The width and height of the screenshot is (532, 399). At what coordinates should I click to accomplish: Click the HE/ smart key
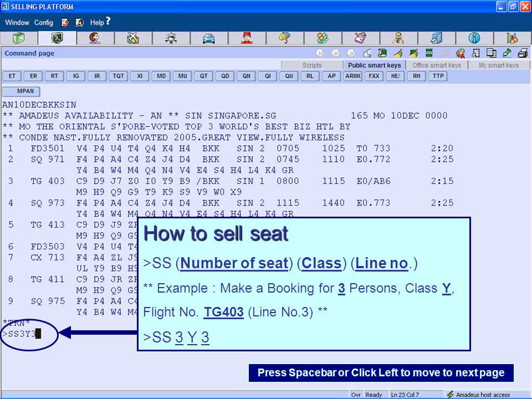(395, 76)
